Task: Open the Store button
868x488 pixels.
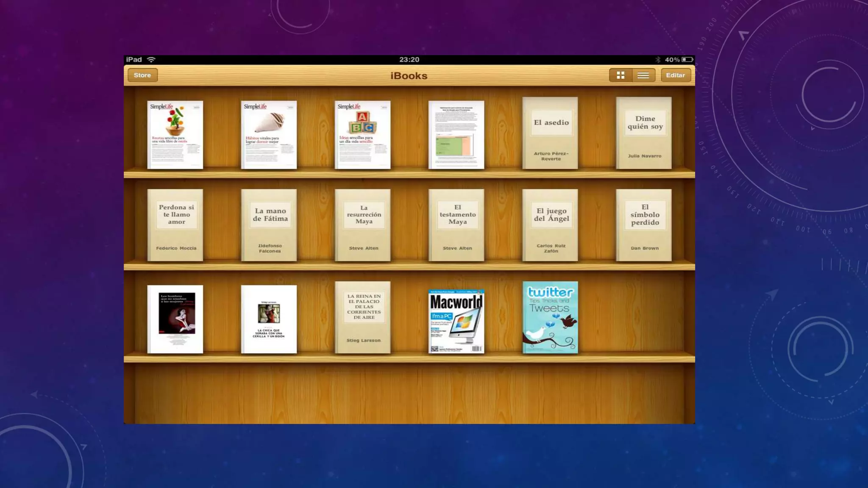Action: [142, 75]
